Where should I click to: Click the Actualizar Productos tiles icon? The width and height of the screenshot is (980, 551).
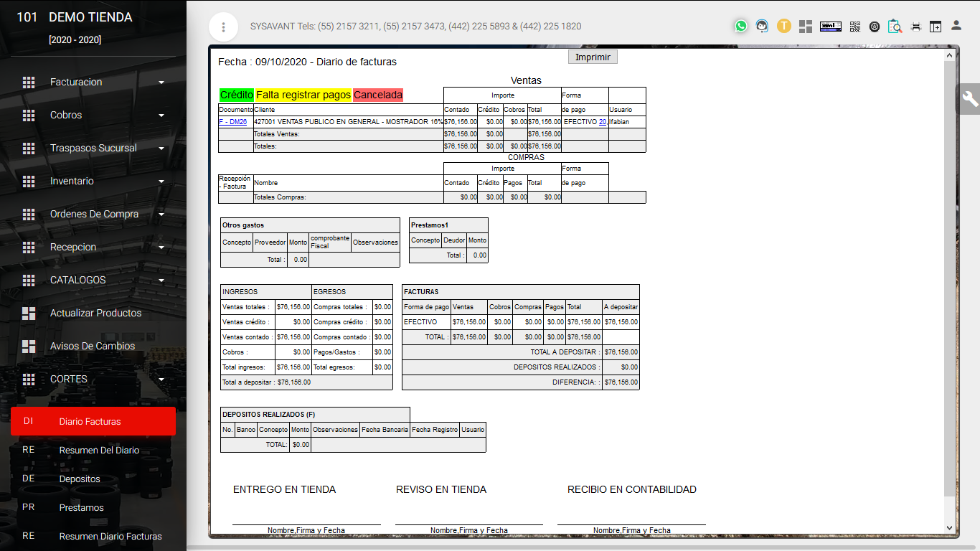tap(29, 314)
